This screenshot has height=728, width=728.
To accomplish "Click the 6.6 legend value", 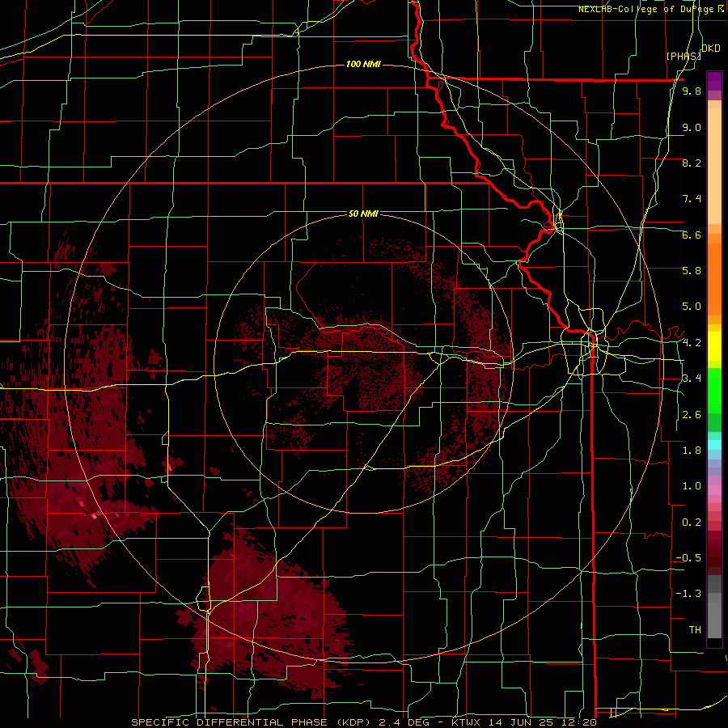I will (692, 235).
